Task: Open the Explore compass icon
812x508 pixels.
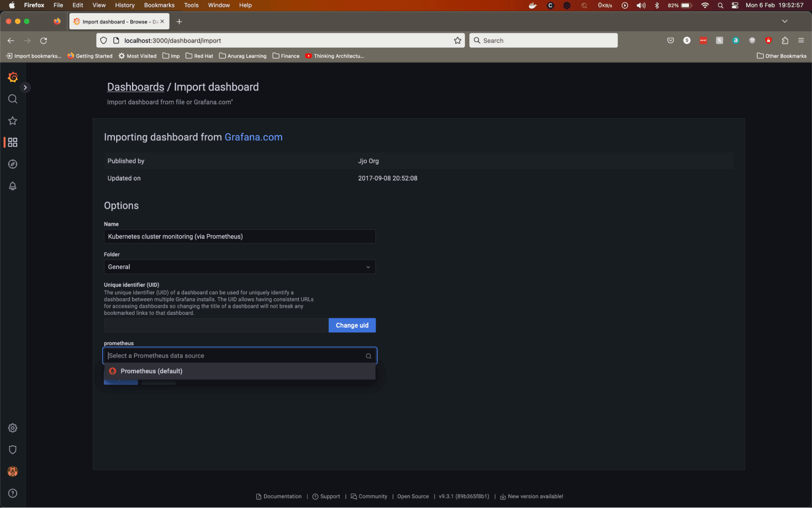Action: 13,164
